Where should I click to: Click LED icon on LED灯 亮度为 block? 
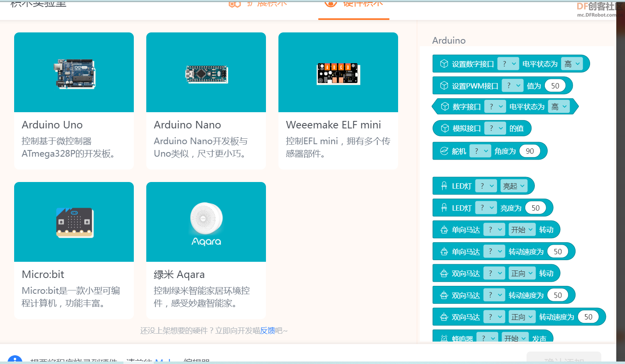(x=444, y=208)
